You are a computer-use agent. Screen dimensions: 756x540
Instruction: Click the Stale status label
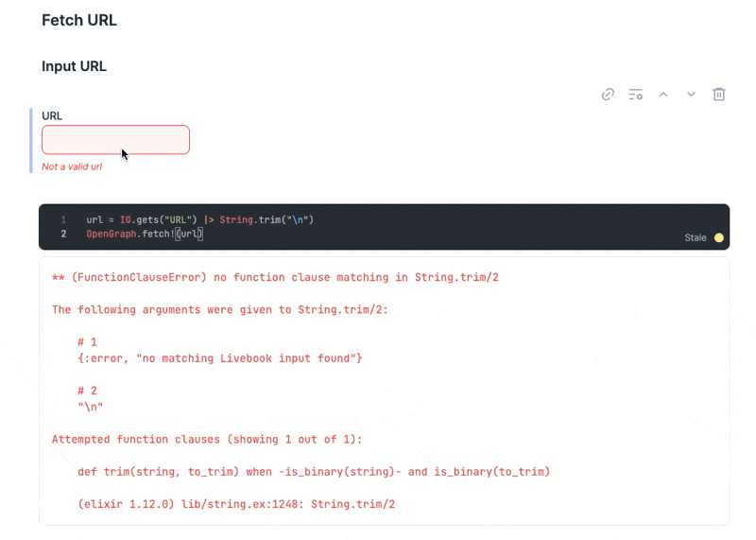[696, 237]
